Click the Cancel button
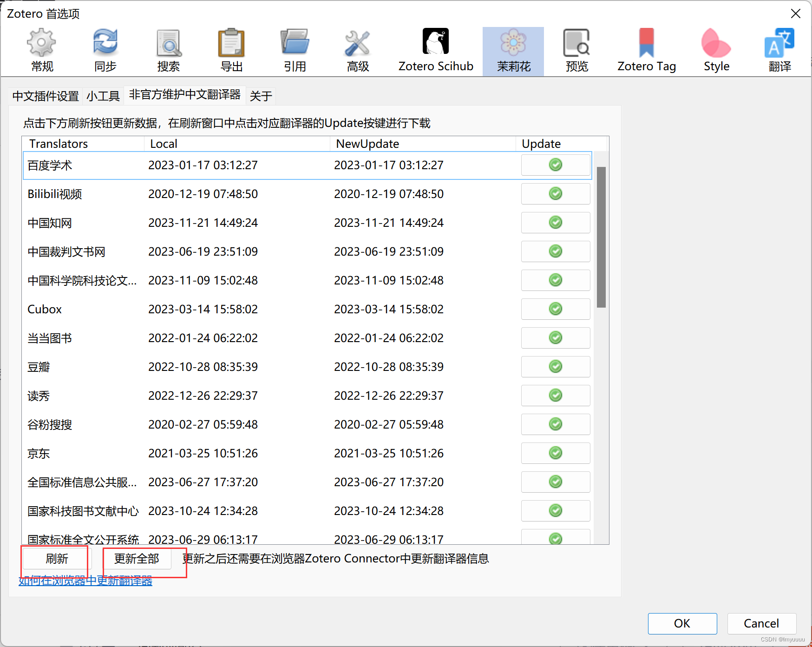 [x=761, y=623]
